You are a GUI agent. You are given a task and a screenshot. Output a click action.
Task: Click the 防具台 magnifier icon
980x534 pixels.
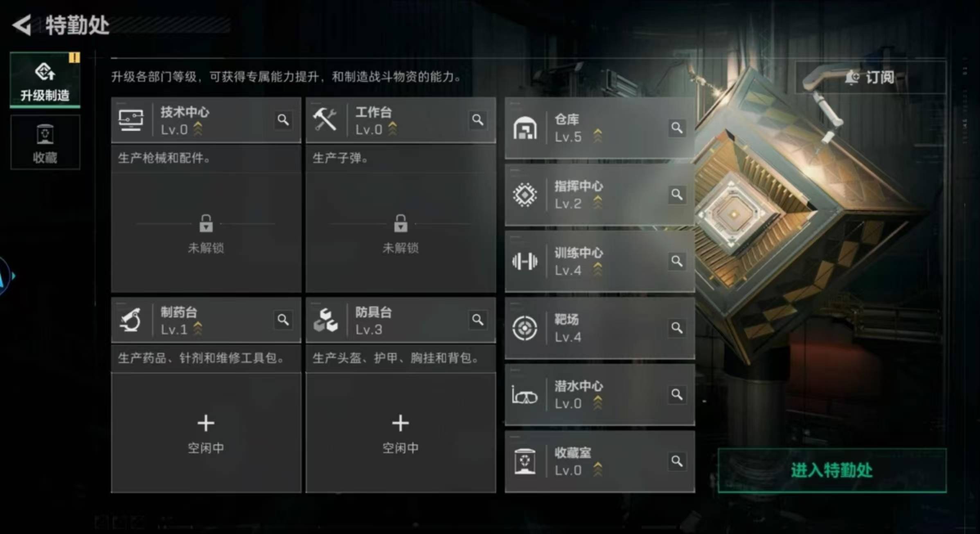(478, 319)
